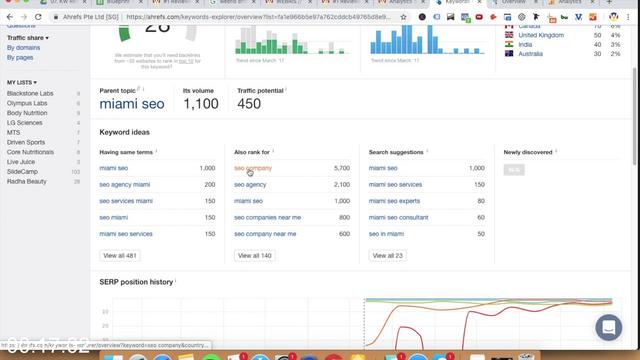The height and width of the screenshot is (360, 640).
Task: Open seo agency under Also rank for
Action: [250, 184]
